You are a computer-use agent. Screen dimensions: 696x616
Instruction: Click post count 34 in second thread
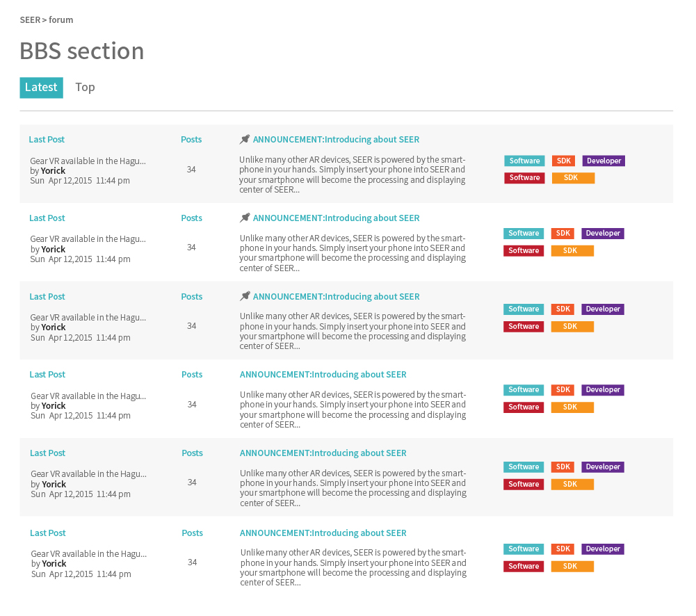191,248
